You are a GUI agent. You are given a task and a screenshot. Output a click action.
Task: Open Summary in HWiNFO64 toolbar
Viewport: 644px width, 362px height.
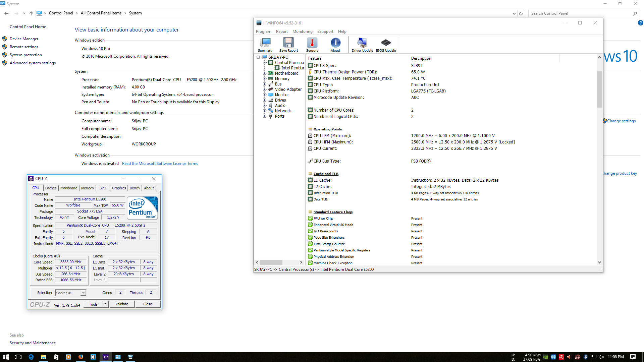[x=265, y=45]
